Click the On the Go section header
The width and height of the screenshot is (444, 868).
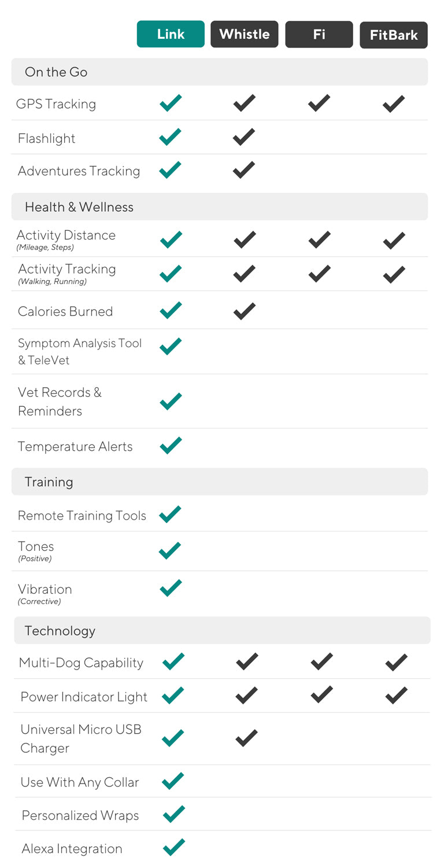coord(56,72)
